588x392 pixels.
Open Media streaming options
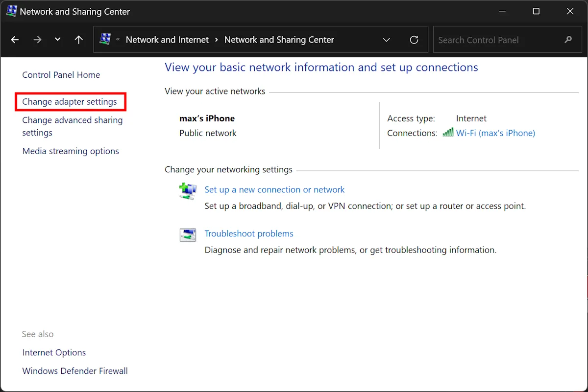point(71,151)
